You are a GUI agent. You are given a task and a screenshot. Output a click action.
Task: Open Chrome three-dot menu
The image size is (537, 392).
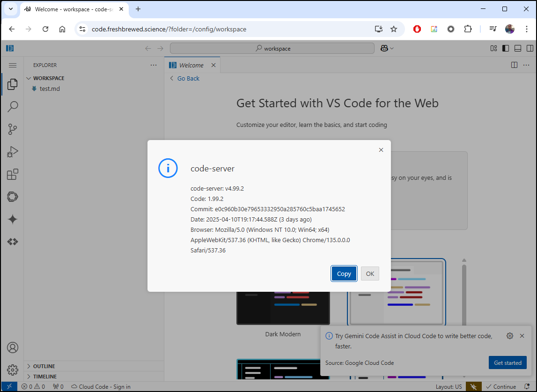(527, 29)
